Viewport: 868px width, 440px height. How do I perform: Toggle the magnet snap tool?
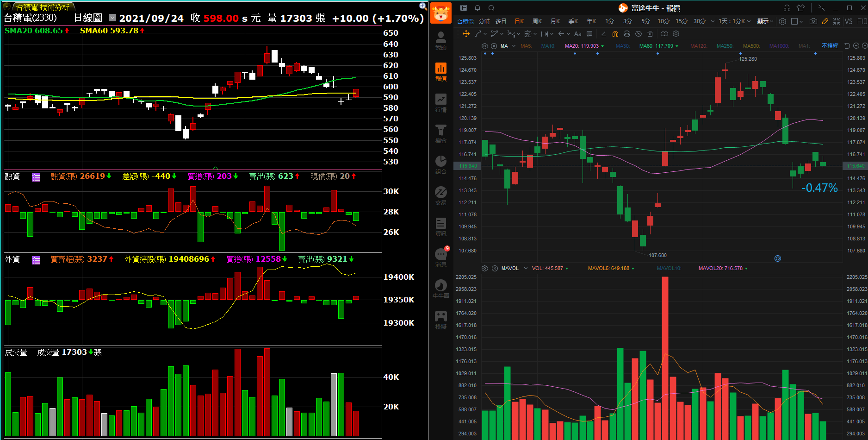click(x=615, y=34)
